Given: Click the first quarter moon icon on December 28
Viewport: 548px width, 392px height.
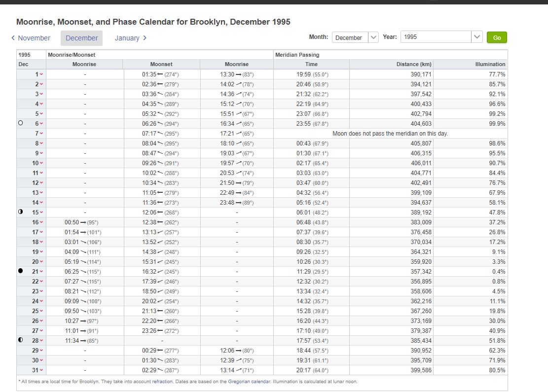Looking at the screenshot, I should [x=21, y=340].
